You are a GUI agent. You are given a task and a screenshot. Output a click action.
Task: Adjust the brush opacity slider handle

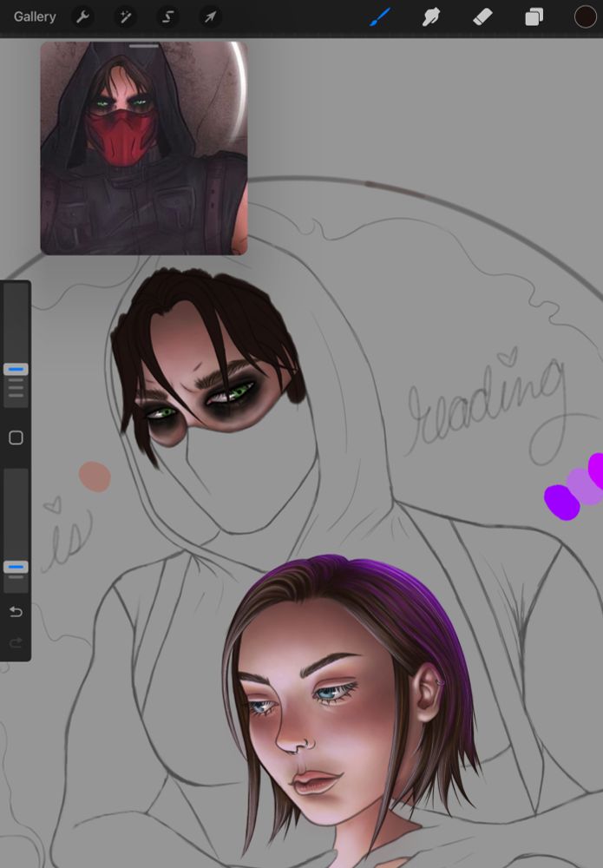pos(16,567)
